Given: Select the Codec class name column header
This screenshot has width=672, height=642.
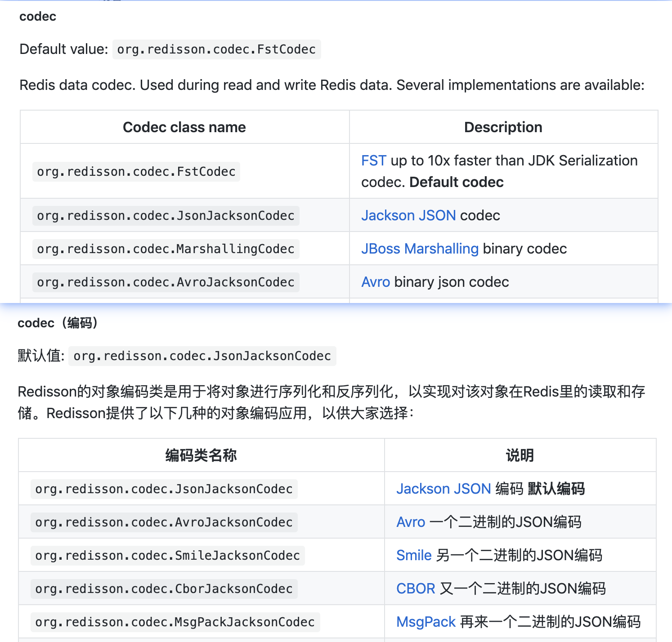Looking at the screenshot, I should pos(184,127).
